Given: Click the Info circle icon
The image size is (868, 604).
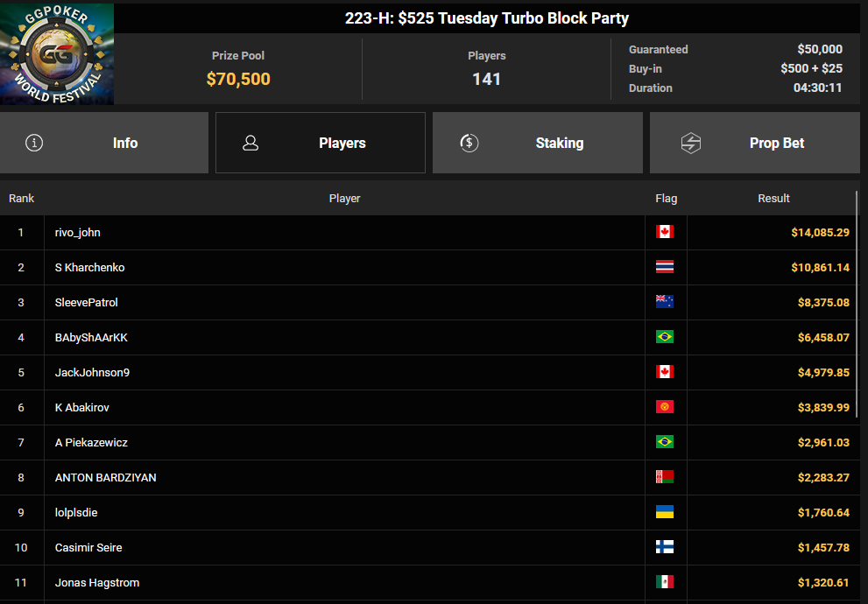Looking at the screenshot, I should click(34, 143).
